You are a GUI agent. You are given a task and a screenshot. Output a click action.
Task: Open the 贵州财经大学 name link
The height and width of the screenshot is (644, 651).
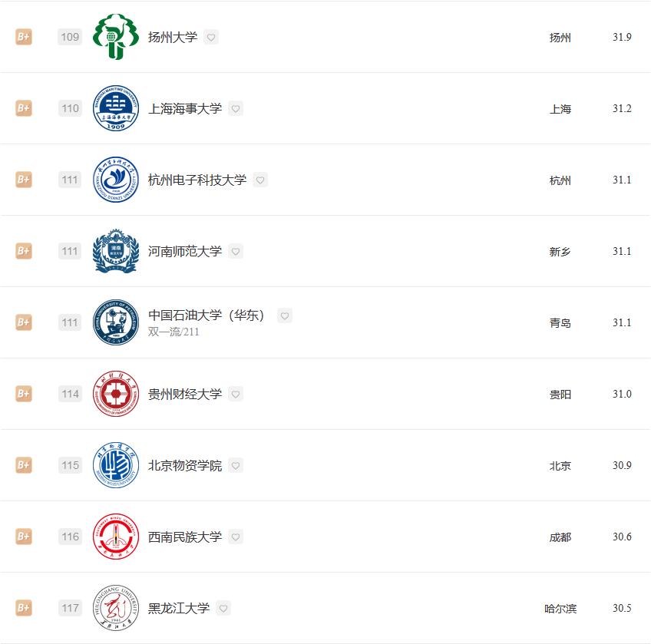(184, 394)
